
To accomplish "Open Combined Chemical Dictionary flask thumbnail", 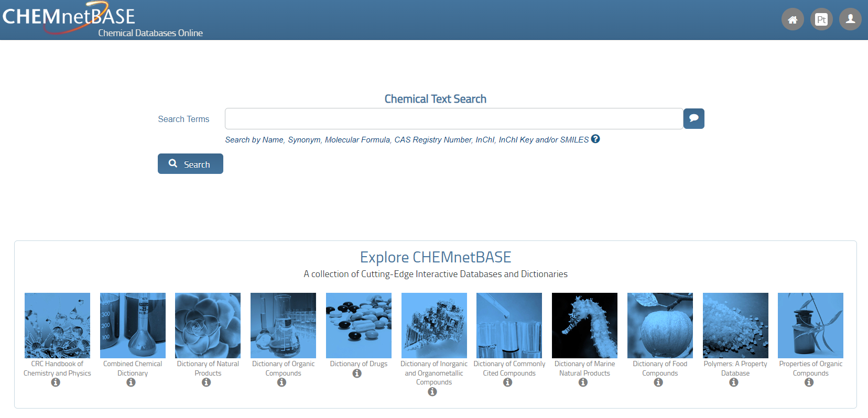I will (133, 325).
